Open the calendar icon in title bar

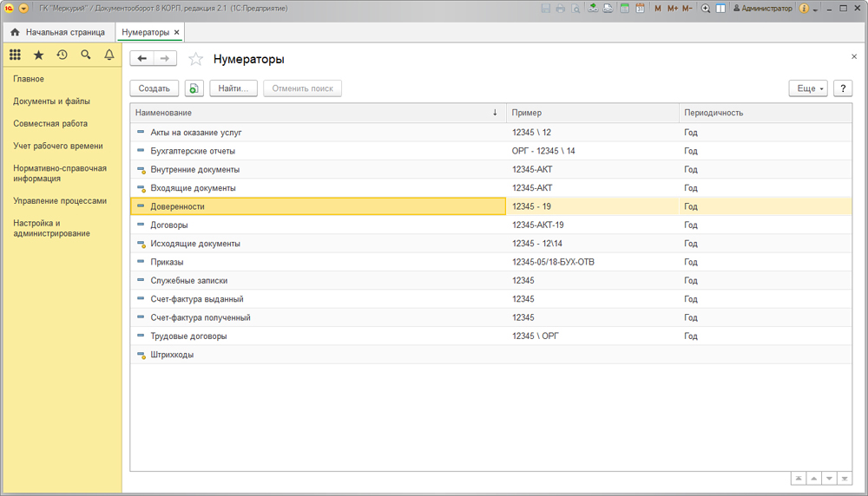click(x=640, y=9)
